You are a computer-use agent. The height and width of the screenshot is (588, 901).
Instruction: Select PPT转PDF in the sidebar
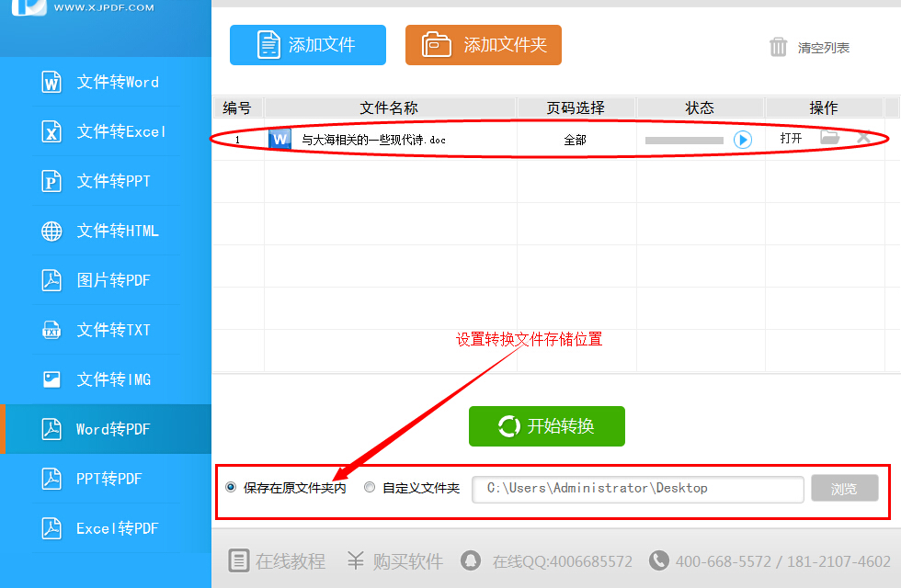coord(106,479)
